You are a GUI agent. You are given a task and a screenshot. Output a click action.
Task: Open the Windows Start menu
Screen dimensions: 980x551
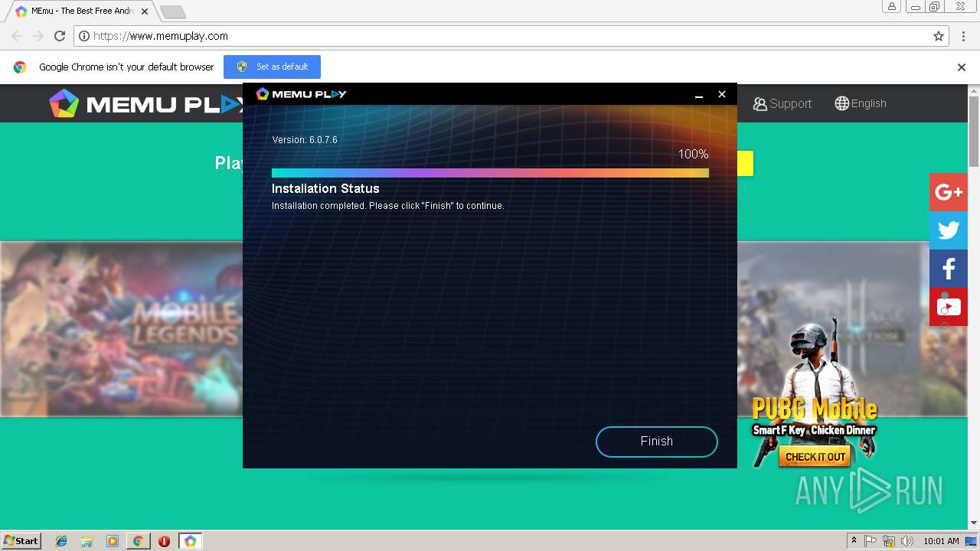(x=21, y=541)
